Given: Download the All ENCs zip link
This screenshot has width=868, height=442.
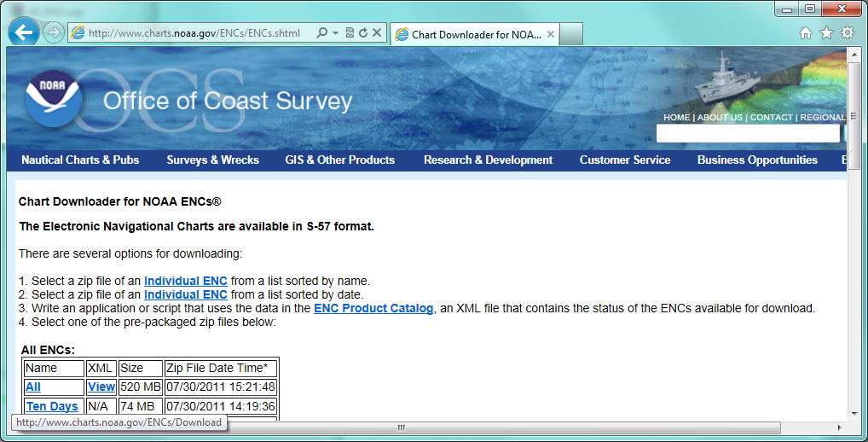Looking at the screenshot, I should tap(33, 387).
